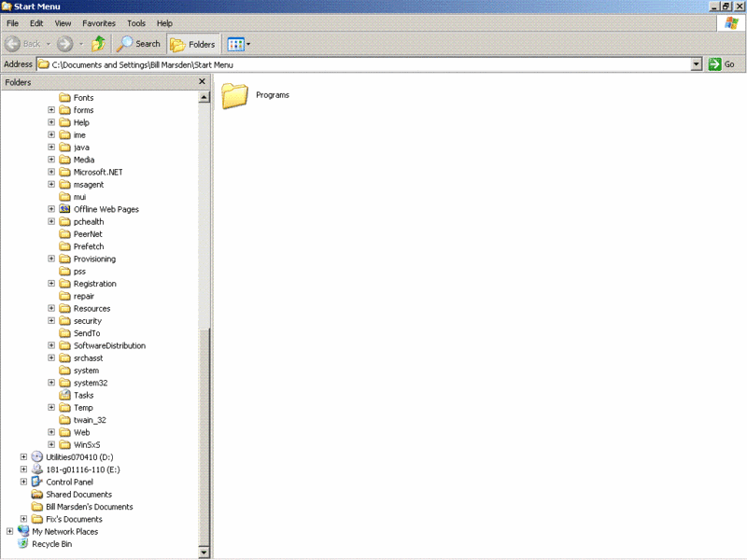Select the Offline Web Pages folder
747x560 pixels.
106,209
